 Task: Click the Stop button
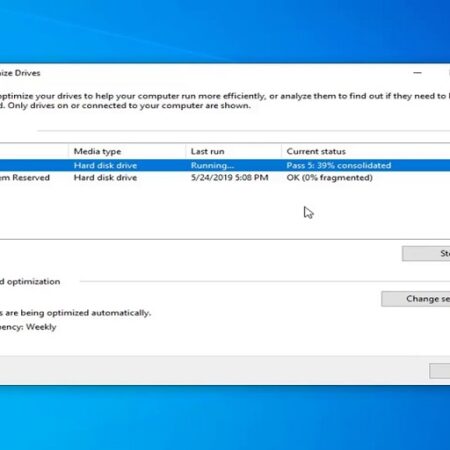point(426,254)
